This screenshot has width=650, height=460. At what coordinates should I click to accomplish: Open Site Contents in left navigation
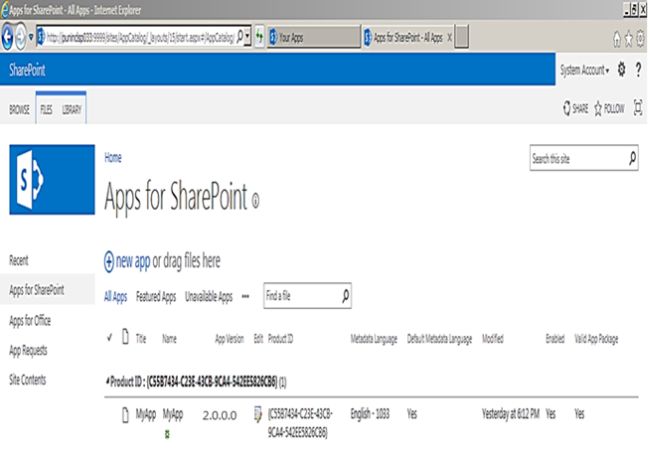(x=27, y=380)
